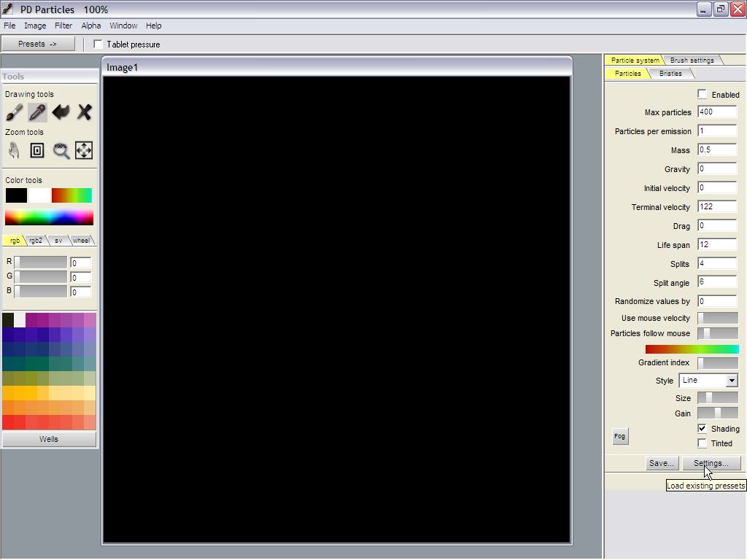Click the four-arrows fit-to-window icon

(84, 150)
